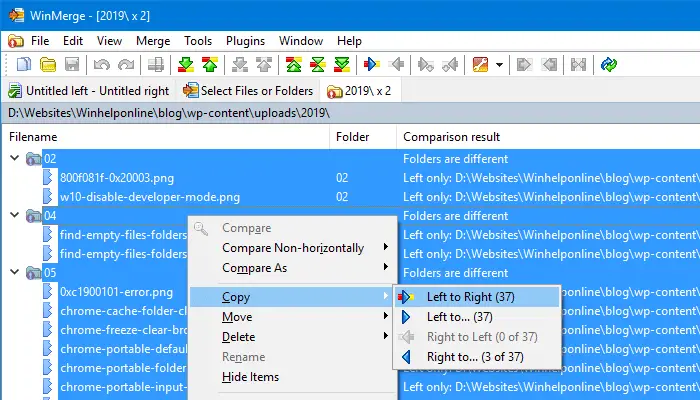This screenshot has width=700, height=400.
Task: Open the Compare As submenu
Action: [x=292, y=268]
